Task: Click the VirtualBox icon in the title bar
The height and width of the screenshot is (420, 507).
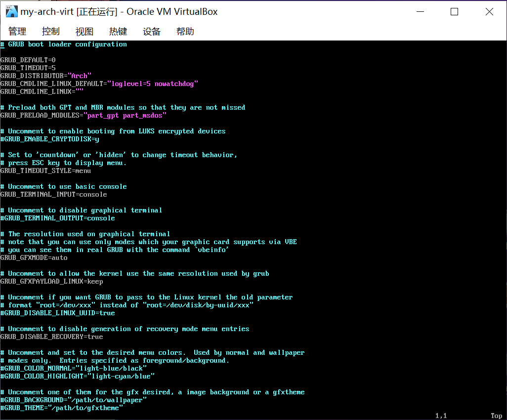Action: pos(11,11)
